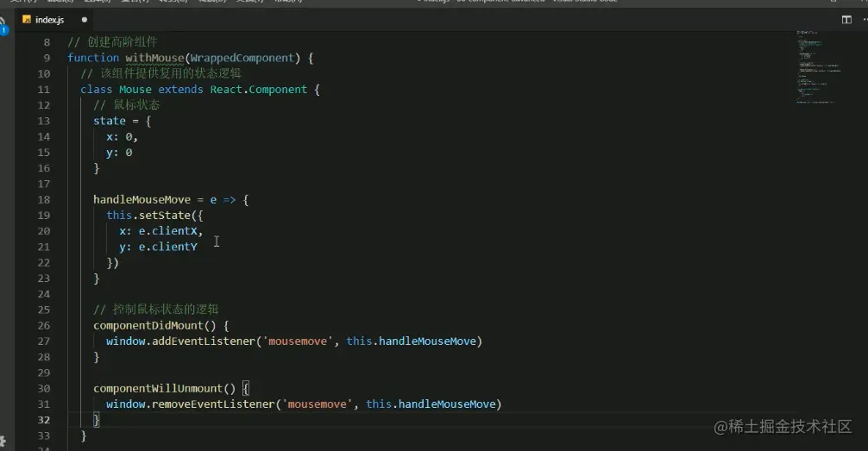Click the JS file icon on the index.js tab
This screenshot has width=868, height=451.
tap(26, 20)
